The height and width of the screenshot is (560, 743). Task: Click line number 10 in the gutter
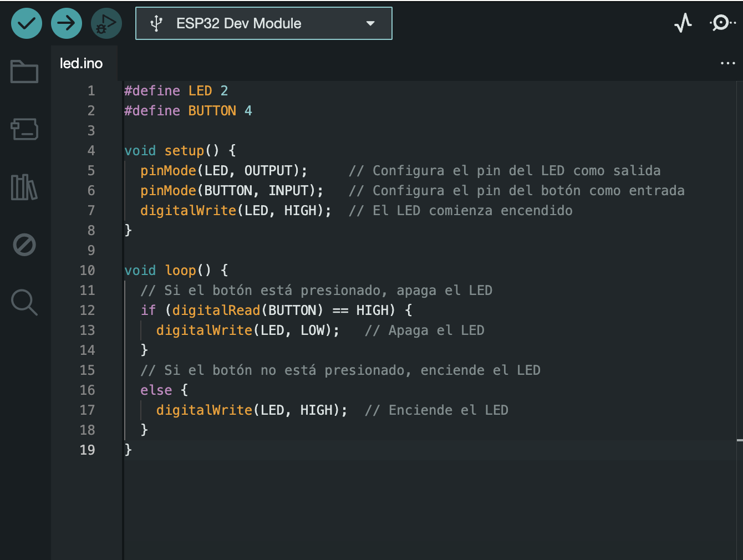pyautogui.click(x=87, y=271)
